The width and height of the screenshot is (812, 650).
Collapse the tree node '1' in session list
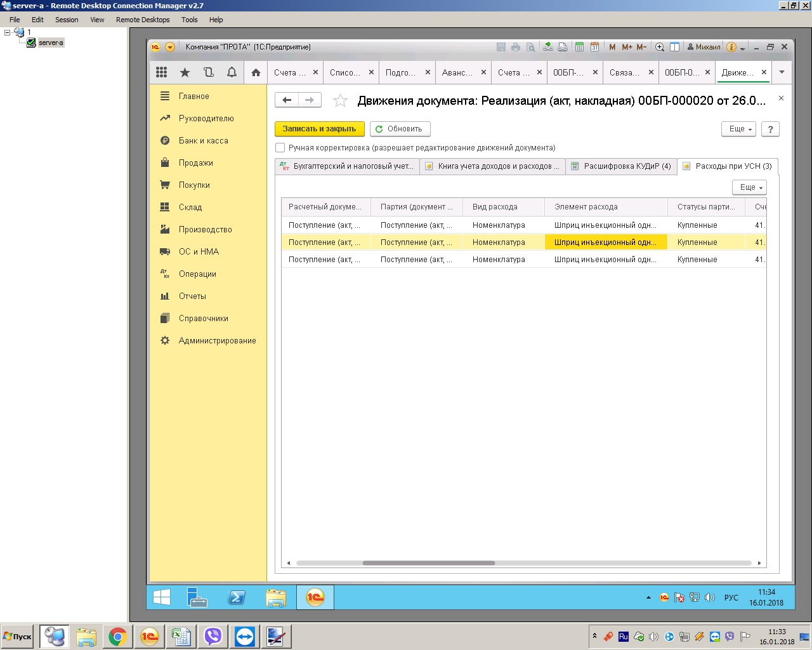click(8, 32)
